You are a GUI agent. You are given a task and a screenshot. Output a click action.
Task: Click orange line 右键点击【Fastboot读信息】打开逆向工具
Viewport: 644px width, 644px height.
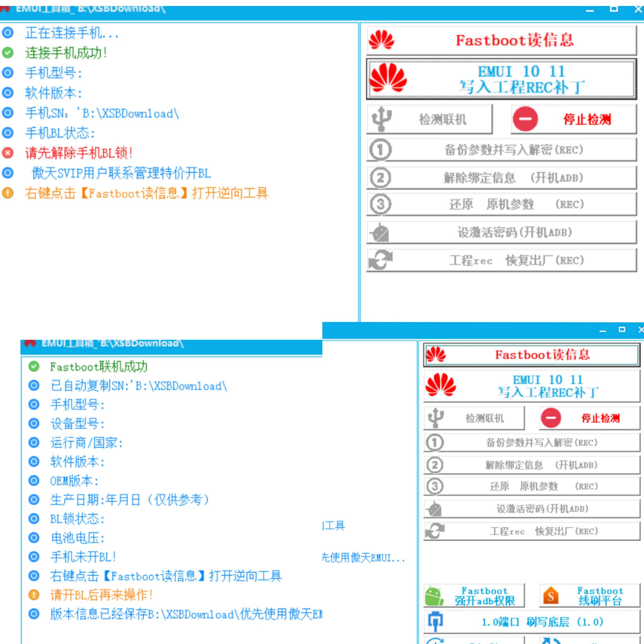147,193
